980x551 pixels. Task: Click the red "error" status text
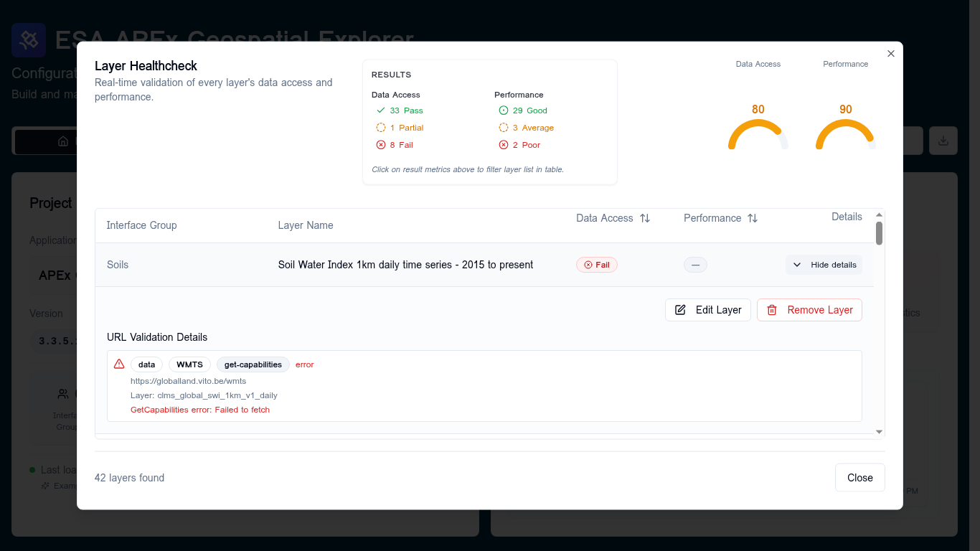[305, 364]
